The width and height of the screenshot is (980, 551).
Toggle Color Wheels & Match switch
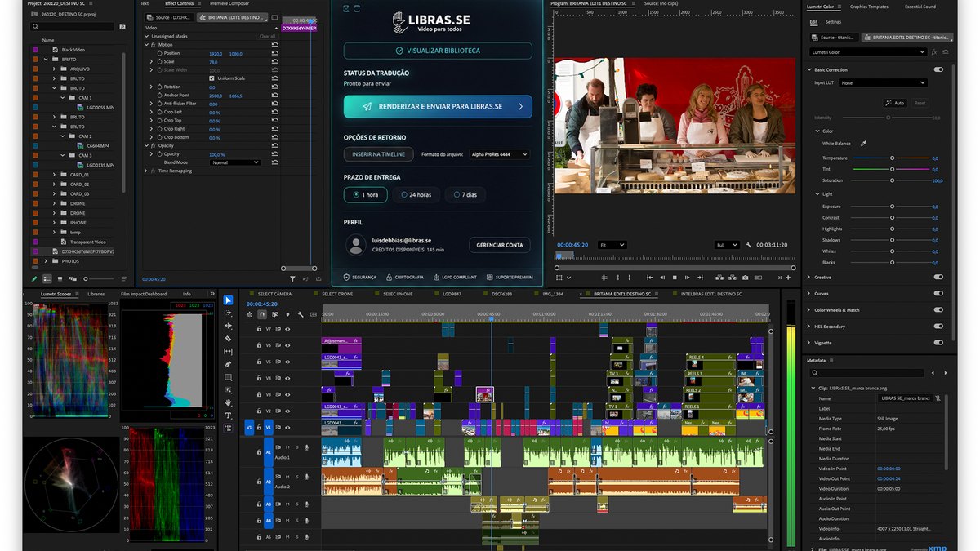(x=938, y=309)
